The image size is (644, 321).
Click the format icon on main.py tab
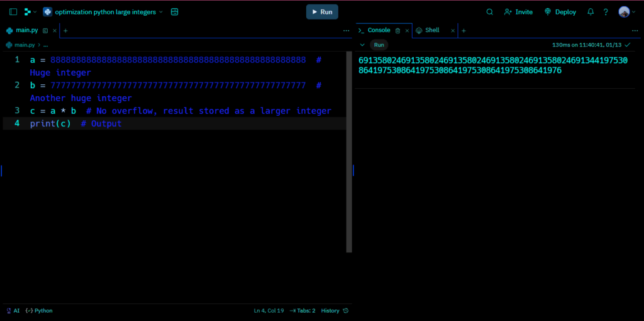point(45,30)
